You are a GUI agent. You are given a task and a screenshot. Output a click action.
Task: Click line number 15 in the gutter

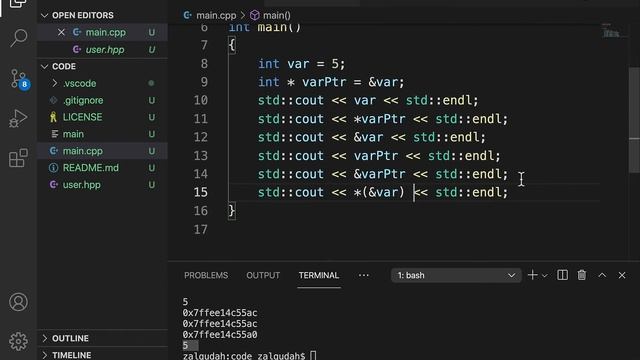[201, 192]
